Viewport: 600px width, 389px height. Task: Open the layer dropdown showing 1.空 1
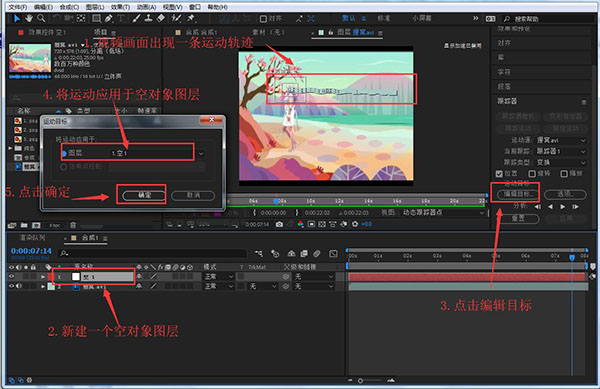(157, 153)
